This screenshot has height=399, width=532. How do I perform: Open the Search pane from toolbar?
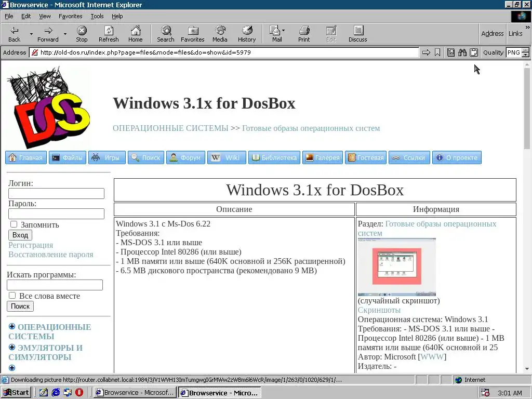(166, 34)
